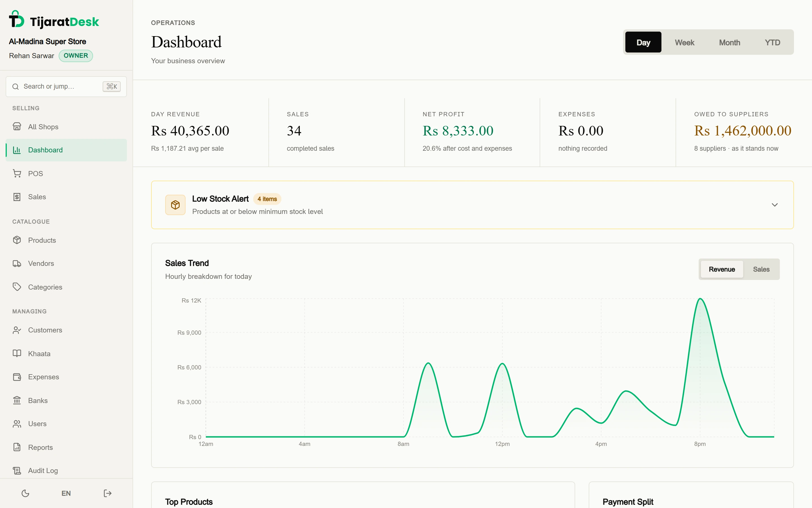Click the Categories tag icon
The width and height of the screenshot is (812, 508).
(17, 287)
